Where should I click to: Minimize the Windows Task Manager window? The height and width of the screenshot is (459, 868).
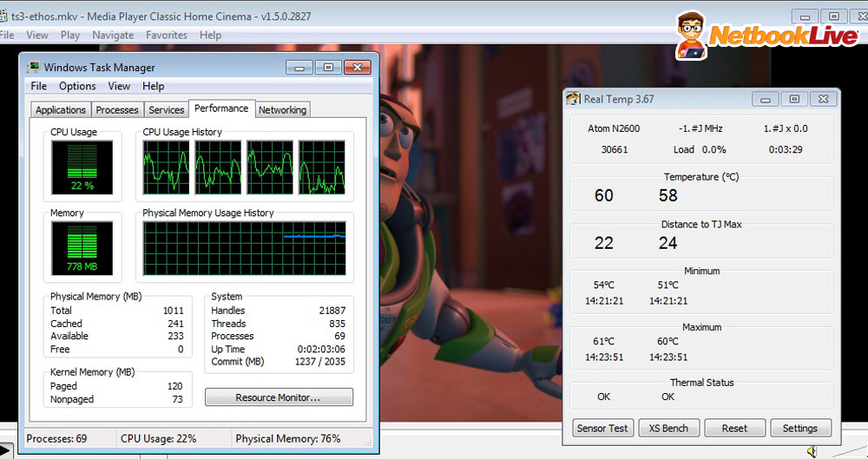coord(299,68)
